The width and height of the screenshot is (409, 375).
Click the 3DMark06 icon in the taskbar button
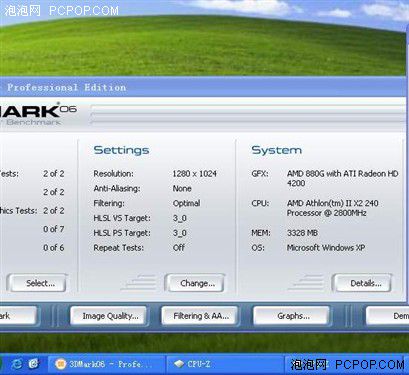[60, 364]
